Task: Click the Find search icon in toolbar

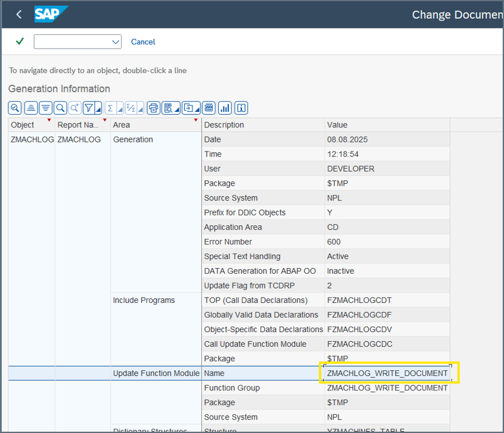Action: tap(60, 108)
